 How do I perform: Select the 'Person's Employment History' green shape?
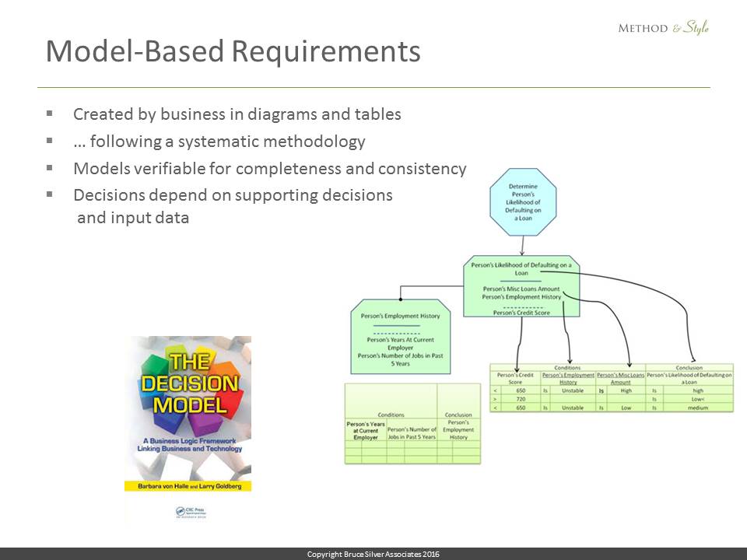coord(400,336)
